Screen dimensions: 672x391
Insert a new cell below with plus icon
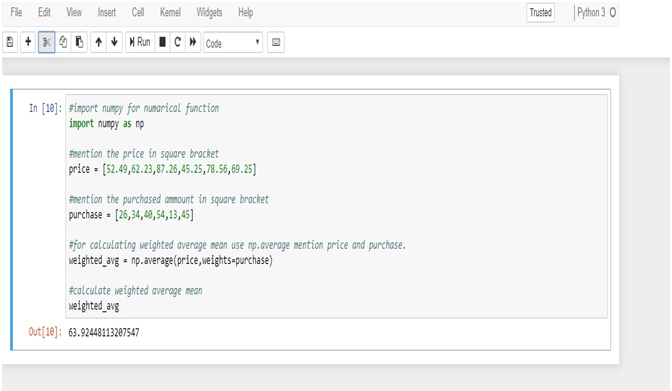28,42
